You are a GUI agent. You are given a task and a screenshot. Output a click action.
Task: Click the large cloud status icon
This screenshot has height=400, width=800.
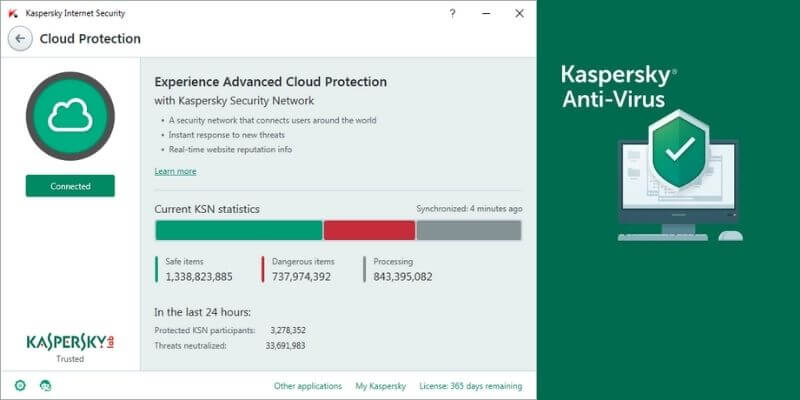[x=70, y=116]
